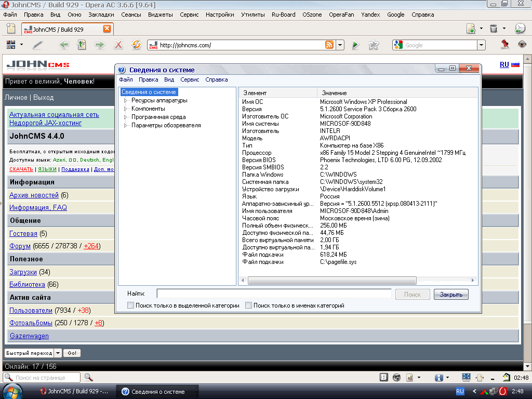This screenshot has height=399, width=532.
Task: Click the Reload page icon
Action: [x=136, y=45]
